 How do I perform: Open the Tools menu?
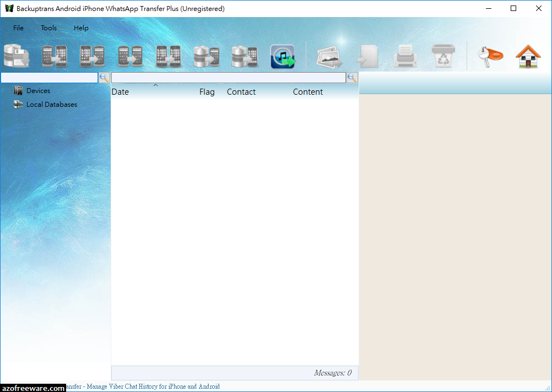tap(48, 28)
